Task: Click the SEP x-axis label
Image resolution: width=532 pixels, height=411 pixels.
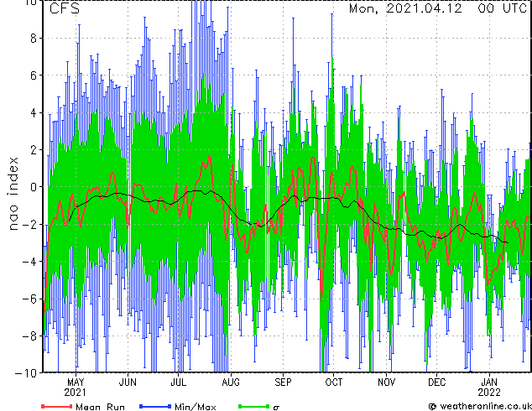Action: (x=283, y=382)
